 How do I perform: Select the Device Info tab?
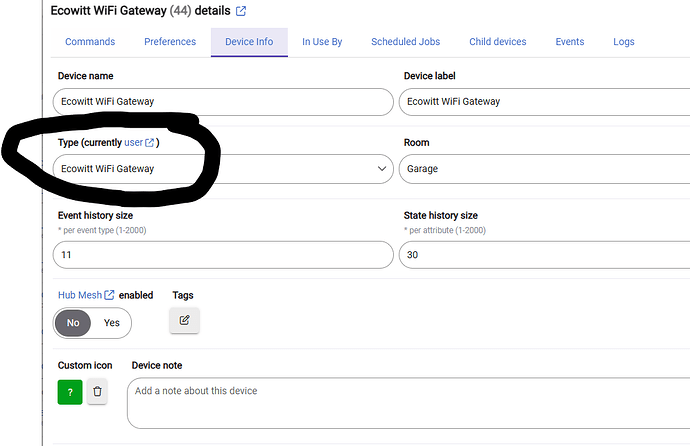(249, 42)
